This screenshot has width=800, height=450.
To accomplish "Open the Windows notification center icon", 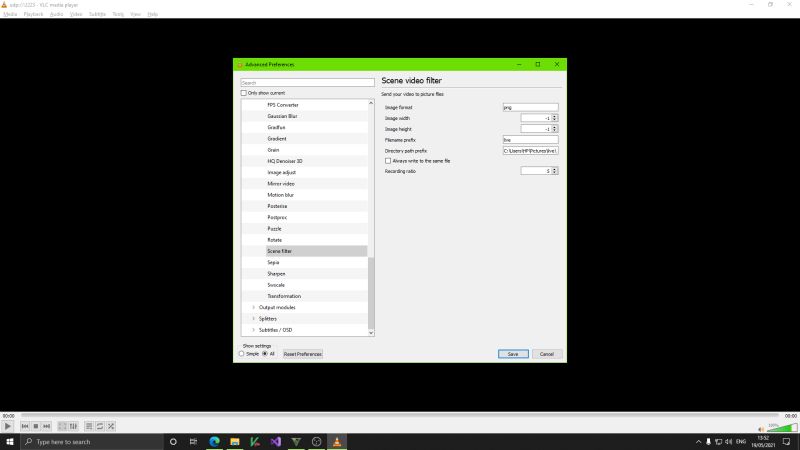I will 787,442.
